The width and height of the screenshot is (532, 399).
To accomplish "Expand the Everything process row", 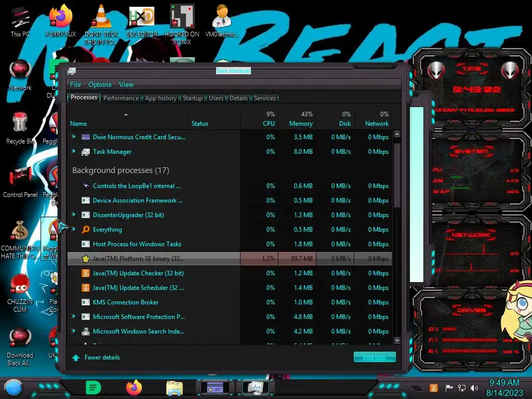I will [73, 229].
